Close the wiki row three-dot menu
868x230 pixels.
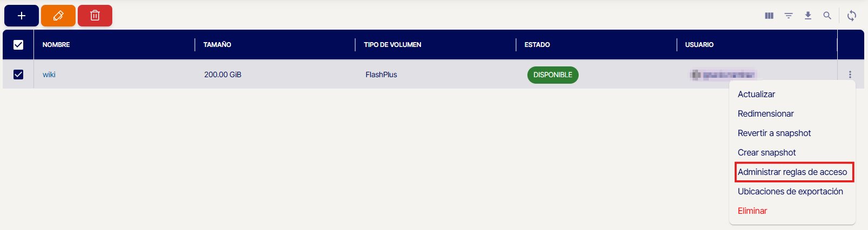coord(850,75)
